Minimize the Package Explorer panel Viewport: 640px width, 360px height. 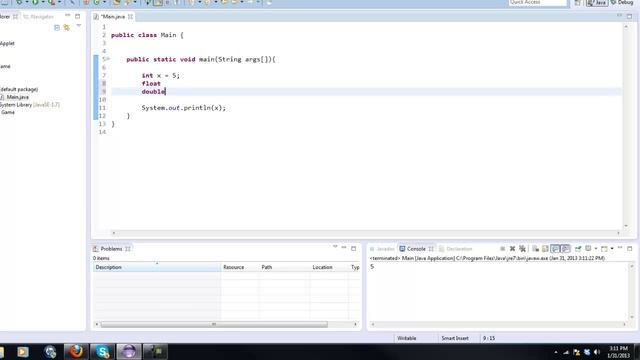point(68,16)
